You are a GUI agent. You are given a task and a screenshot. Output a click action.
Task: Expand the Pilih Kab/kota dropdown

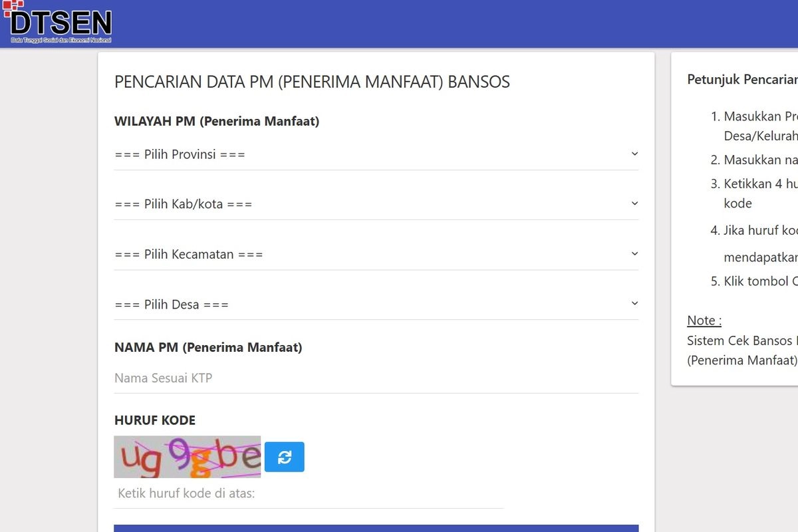[376, 204]
